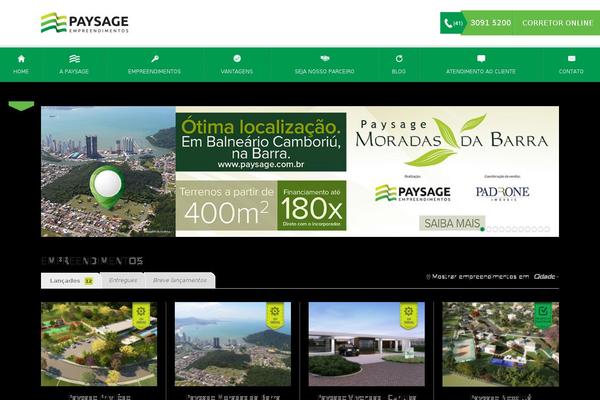Image resolution: width=600 pixels, height=400 pixels.
Task: Select the Entregues tab
Action: click(x=123, y=281)
